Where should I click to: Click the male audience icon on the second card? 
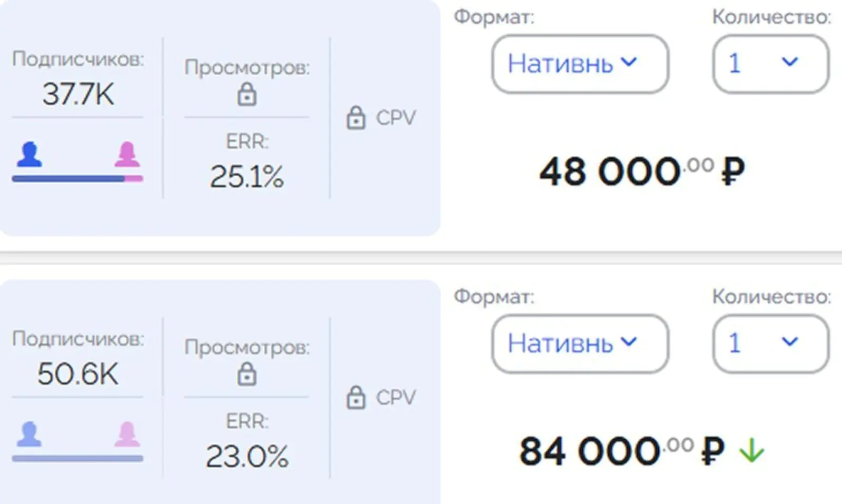point(29,434)
